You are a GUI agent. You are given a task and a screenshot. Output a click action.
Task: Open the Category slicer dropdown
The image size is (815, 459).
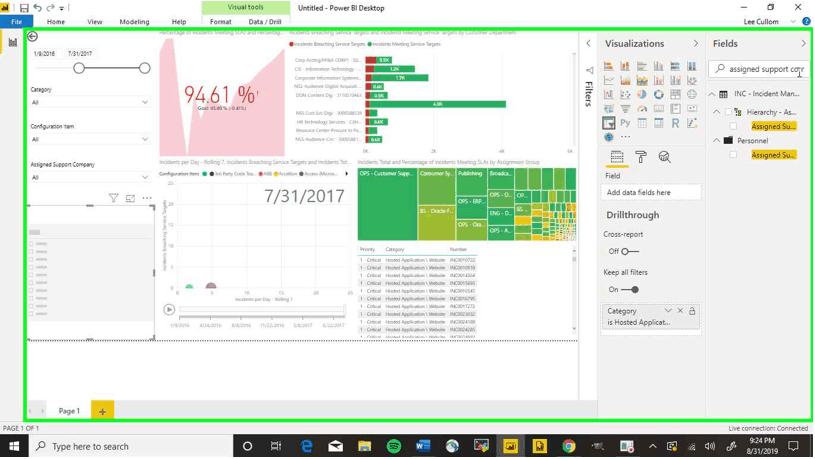point(144,102)
